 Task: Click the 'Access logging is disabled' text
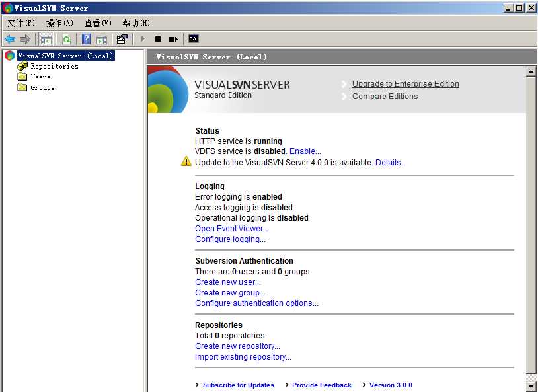pyautogui.click(x=244, y=208)
